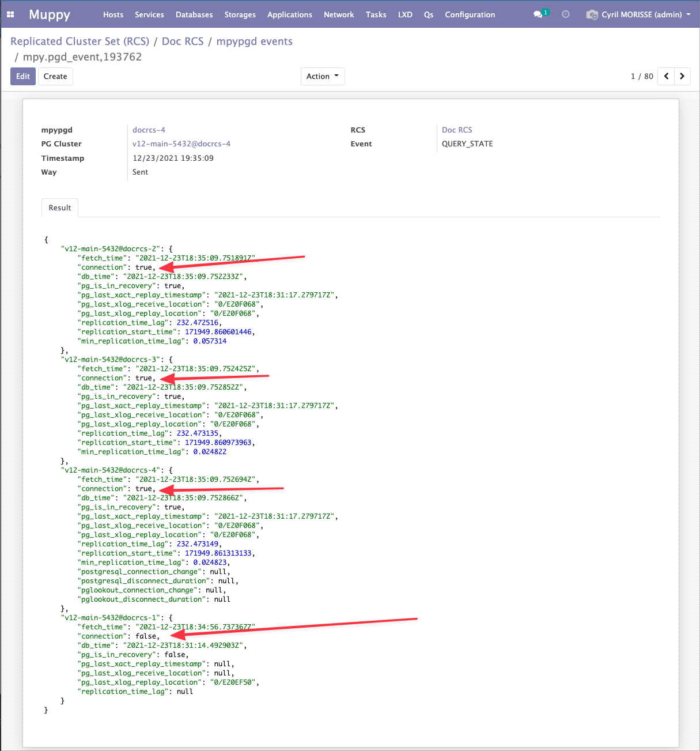Open the v12-main-5432@docrcs-4 cluster link
Screen dimensions: 700x751
[x=181, y=144]
